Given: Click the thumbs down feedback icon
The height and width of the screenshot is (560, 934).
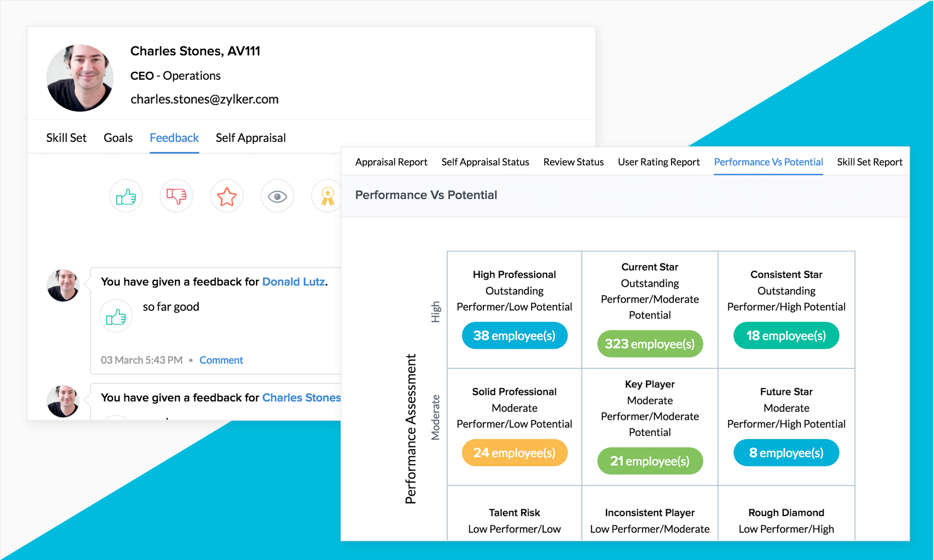Looking at the screenshot, I should (x=176, y=196).
